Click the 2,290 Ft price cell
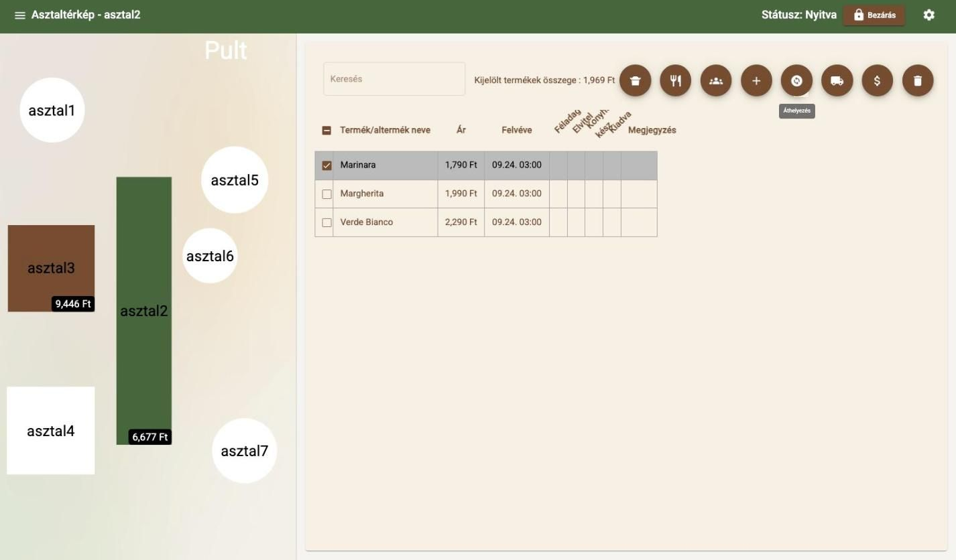956x560 pixels. click(461, 222)
